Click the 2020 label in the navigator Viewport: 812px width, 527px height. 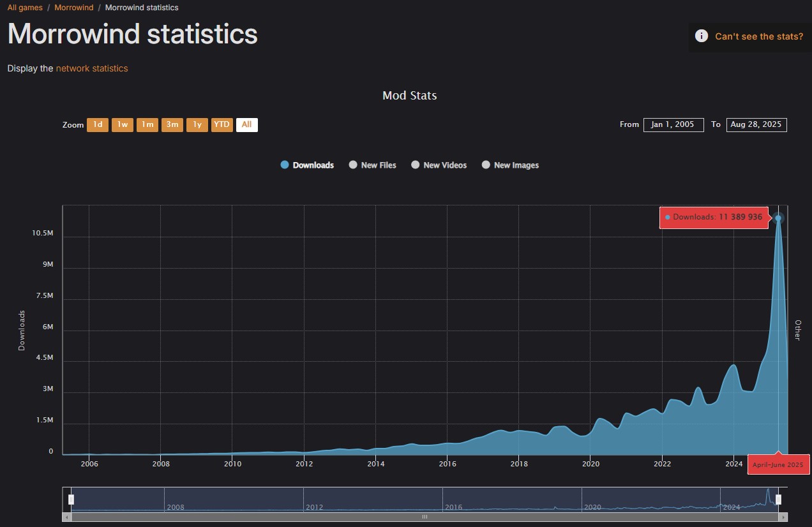[x=592, y=507]
